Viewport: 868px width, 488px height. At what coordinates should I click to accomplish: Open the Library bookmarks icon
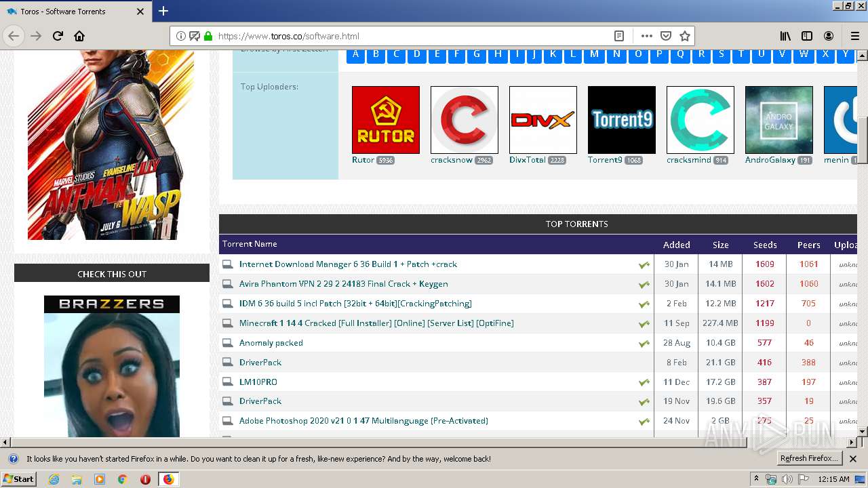coord(785,36)
